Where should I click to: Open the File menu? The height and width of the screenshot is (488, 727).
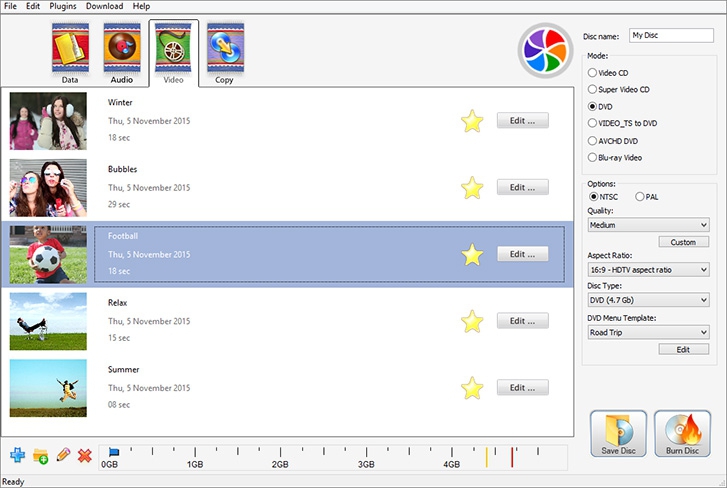pyautogui.click(x=10, y=6)
